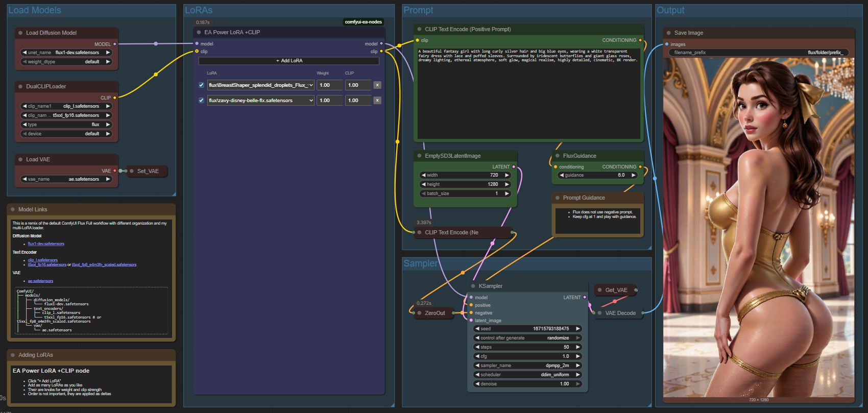Disable the BreastShaper LoRA checkbox
Image resolution: width=868 pixels, height=413 pixels.
(201, 85)
